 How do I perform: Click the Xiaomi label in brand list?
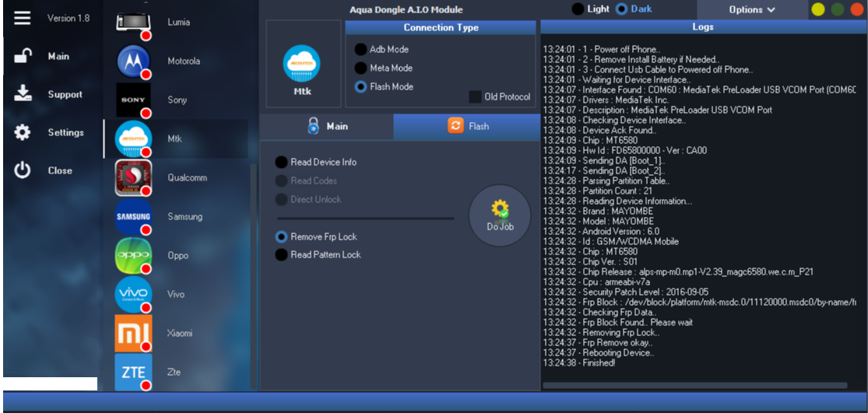tap(180, 333)
